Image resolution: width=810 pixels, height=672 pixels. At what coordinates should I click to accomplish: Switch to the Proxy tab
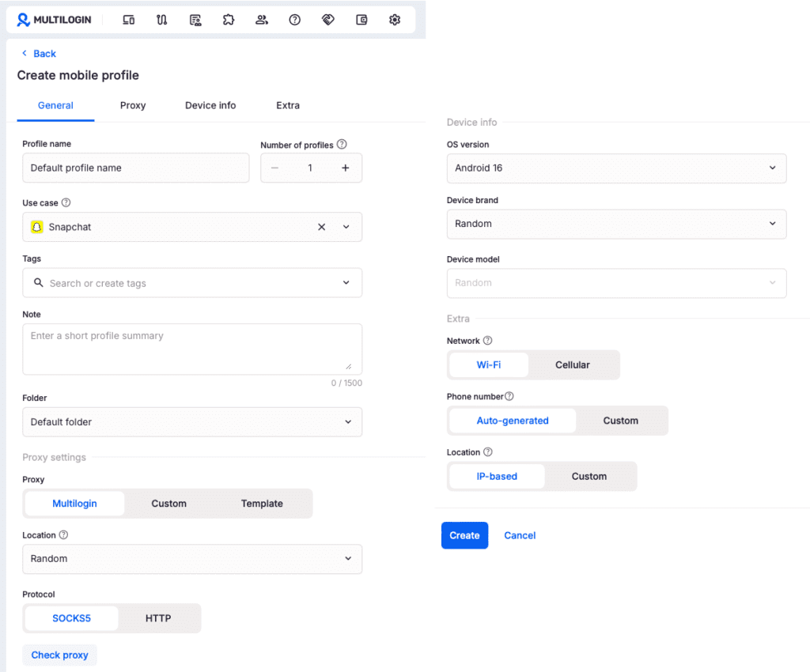pyautogui.click(x=133, y=105)
